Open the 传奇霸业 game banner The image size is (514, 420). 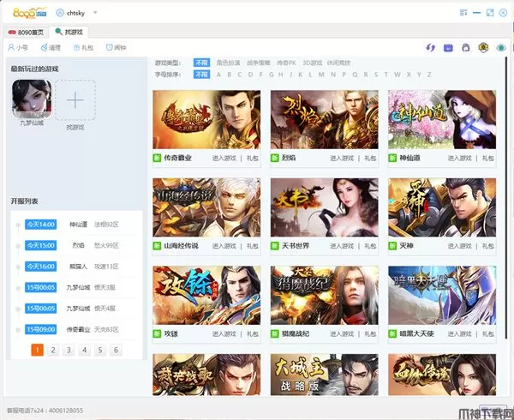(206, 120)
